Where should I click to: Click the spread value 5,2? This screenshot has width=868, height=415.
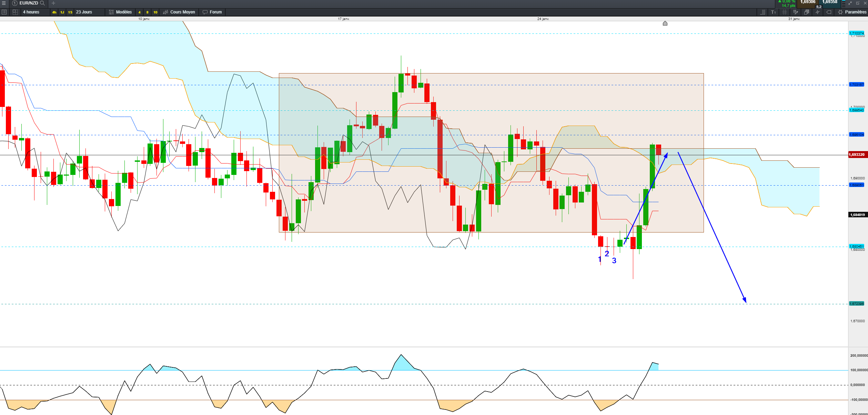[819, 7]
